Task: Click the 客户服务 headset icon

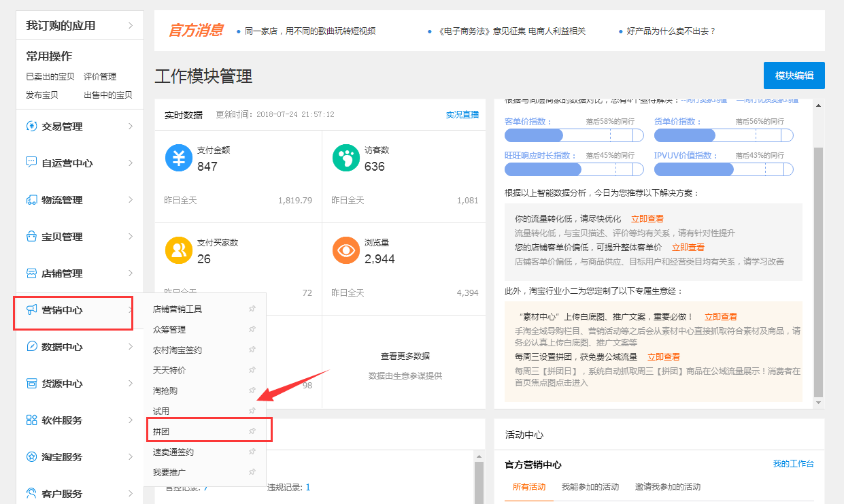Action: pyautogui.click(x=31, y=493)
